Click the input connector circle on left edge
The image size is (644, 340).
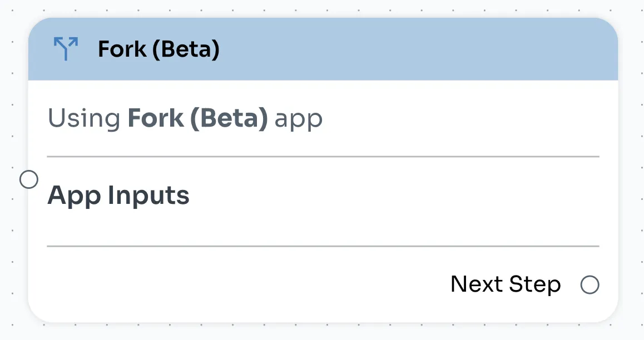tap(28, 179)
